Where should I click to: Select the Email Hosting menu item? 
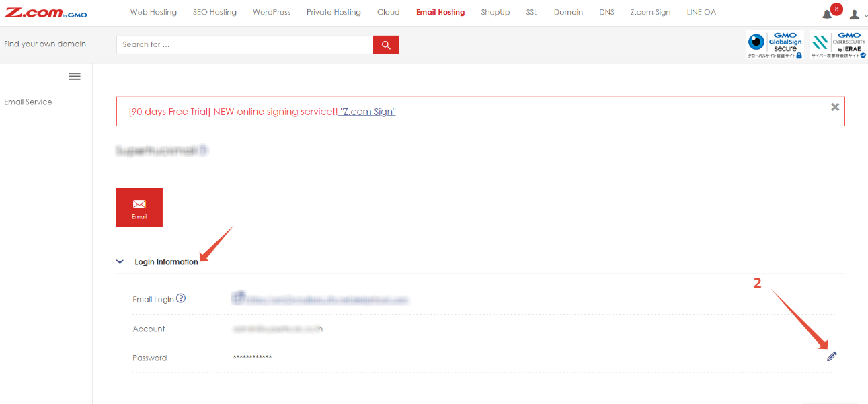440,12
